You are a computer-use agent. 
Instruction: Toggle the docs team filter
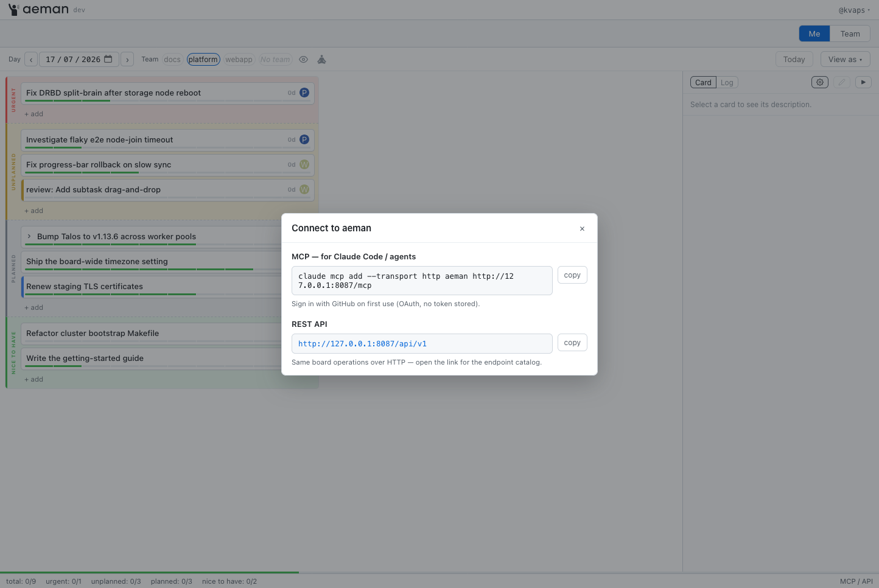[172, 60]
